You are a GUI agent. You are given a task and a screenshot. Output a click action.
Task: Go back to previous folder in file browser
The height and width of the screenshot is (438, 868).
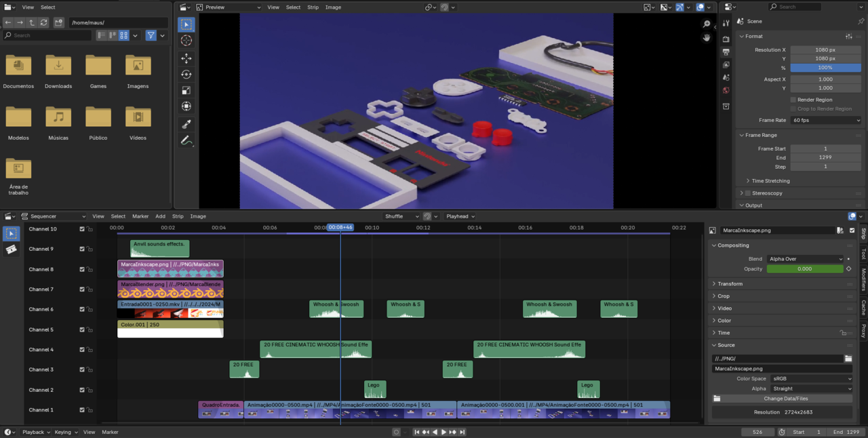pos(8,22)
